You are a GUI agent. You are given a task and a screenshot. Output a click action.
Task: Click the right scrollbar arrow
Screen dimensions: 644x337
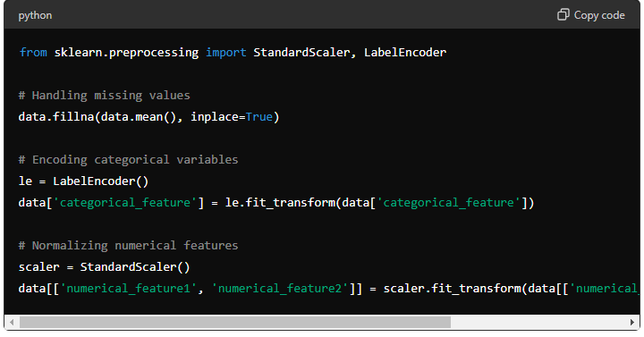tap(632, 322)
